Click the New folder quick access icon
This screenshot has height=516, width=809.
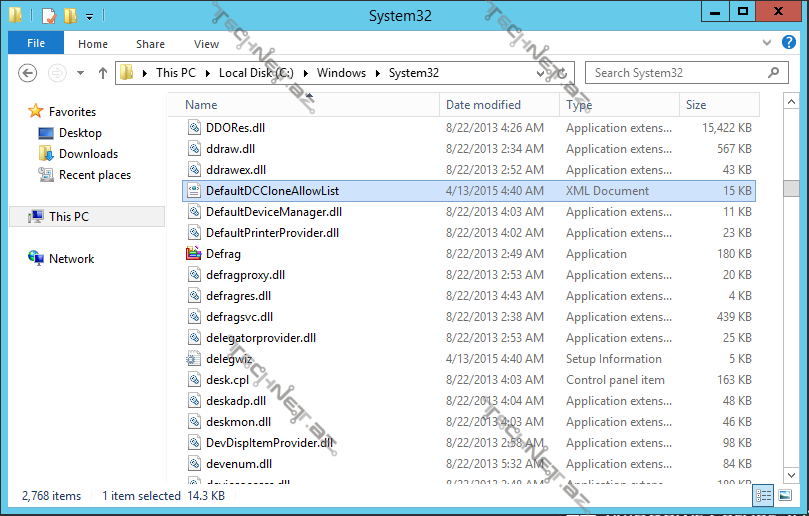(70, 15)
